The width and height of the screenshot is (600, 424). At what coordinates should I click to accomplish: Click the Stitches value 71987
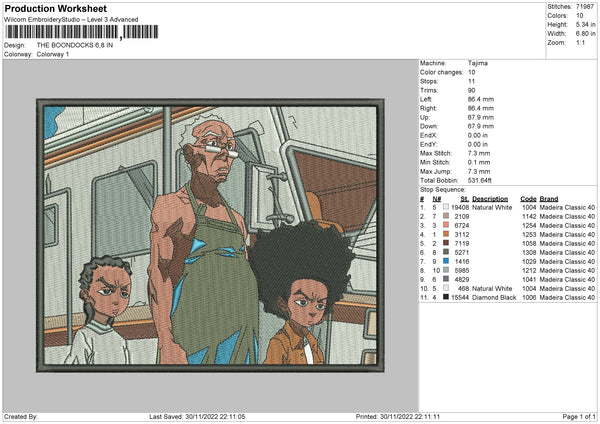coord(585,7)
